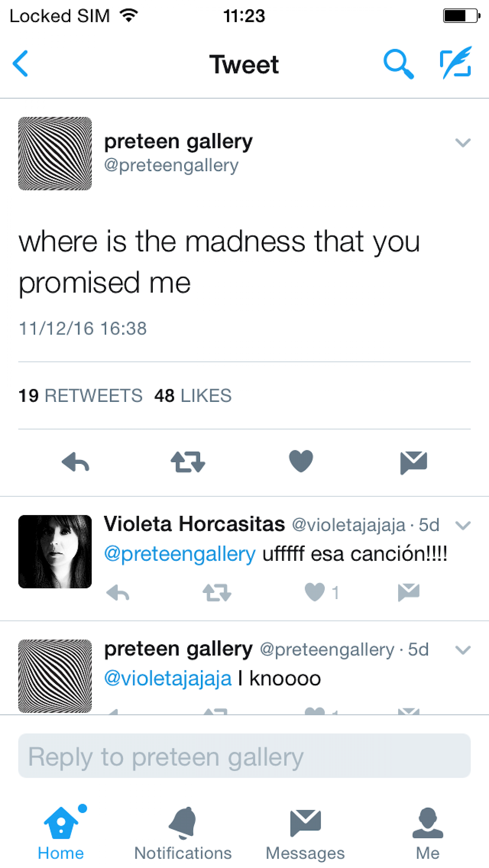The height and width of the screenshot is (868, 489).
Task: Tap 'Reply to preteen gallery' field
Action: point(244,756)
